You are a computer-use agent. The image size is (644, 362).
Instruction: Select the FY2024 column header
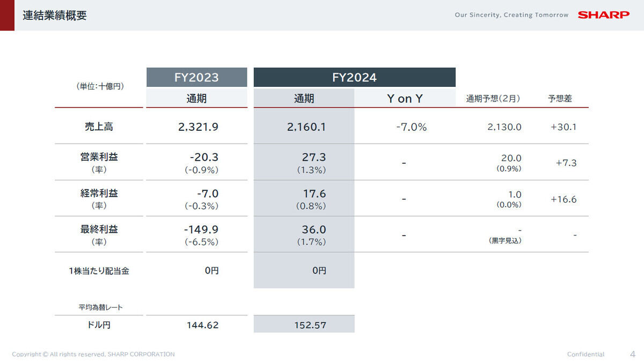[x=354, y=77]
